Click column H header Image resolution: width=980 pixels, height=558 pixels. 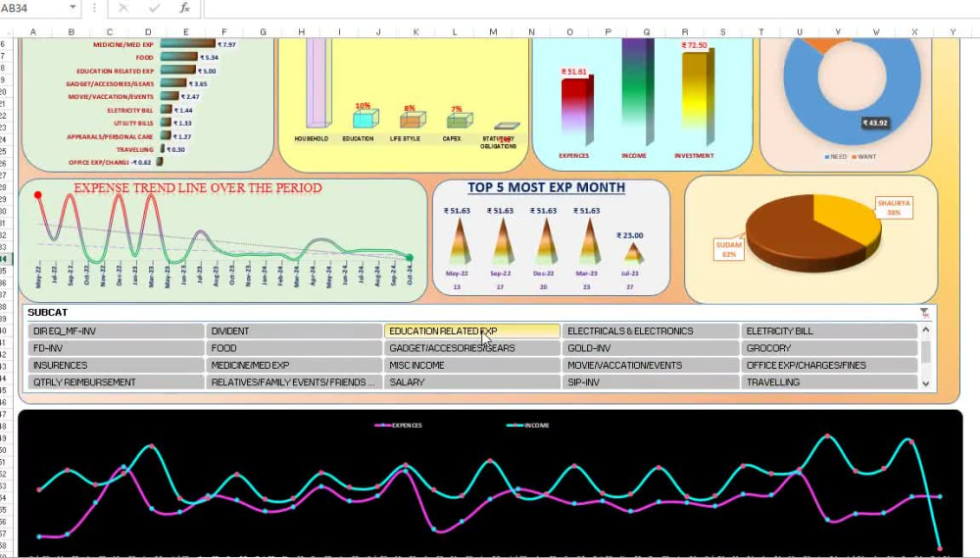pos(301,32)
